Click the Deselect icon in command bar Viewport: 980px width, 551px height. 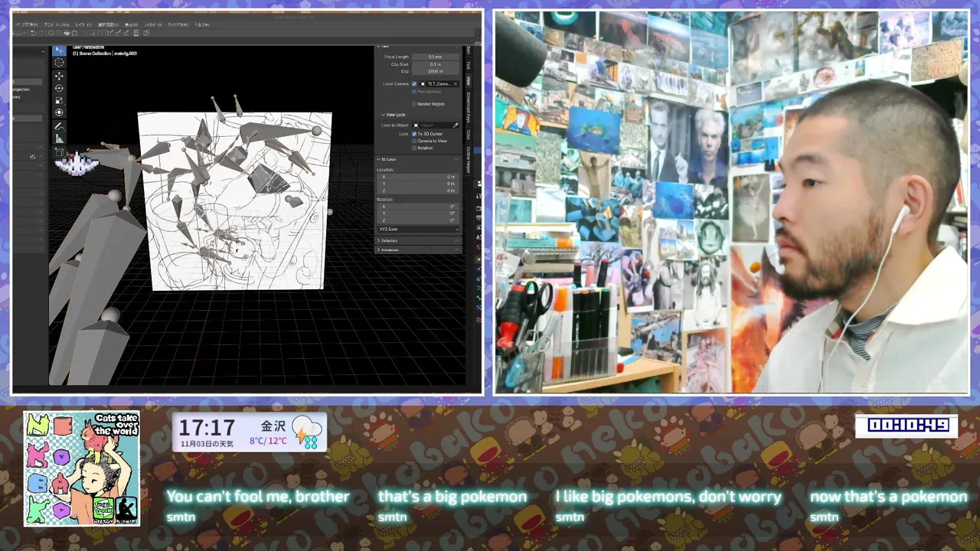coord(84,33)
